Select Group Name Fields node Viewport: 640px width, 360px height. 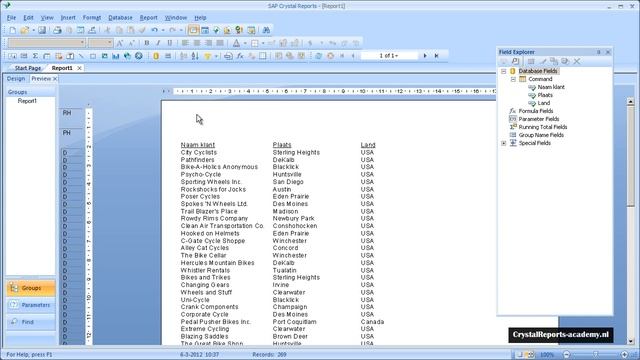tap(541, 135)
